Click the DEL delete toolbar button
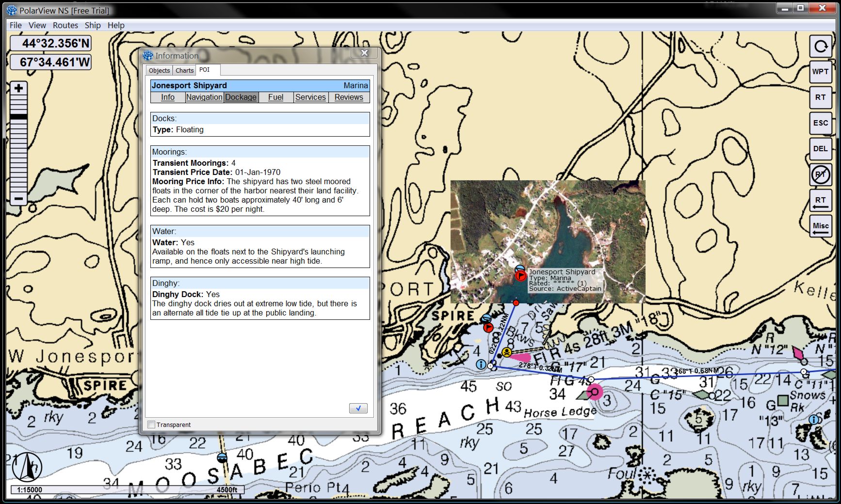841x504 pixels. point(821,149)
